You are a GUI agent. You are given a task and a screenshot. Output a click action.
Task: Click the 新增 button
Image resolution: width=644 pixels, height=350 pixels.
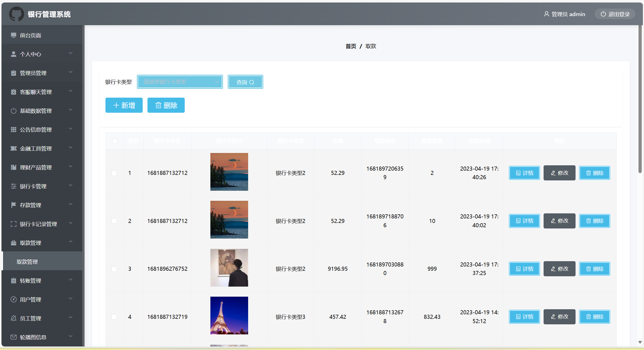point(124,105)
